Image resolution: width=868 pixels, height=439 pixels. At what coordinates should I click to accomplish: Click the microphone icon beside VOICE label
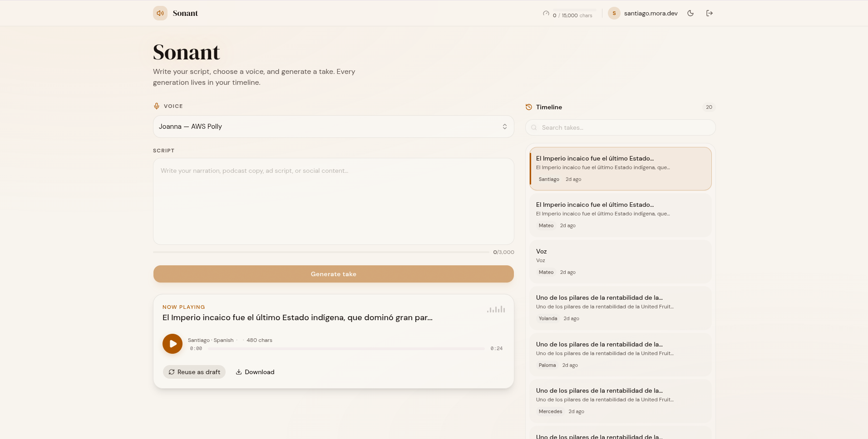pos(157,106)
